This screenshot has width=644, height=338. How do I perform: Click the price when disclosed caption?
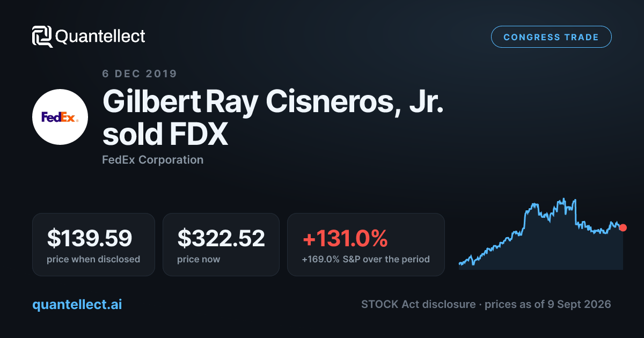(x=93, y=259)
